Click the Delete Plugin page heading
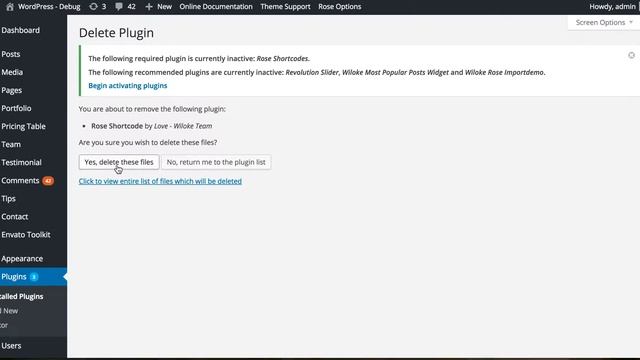Screen dimensions: 640x360 click(x=116, y=33)
